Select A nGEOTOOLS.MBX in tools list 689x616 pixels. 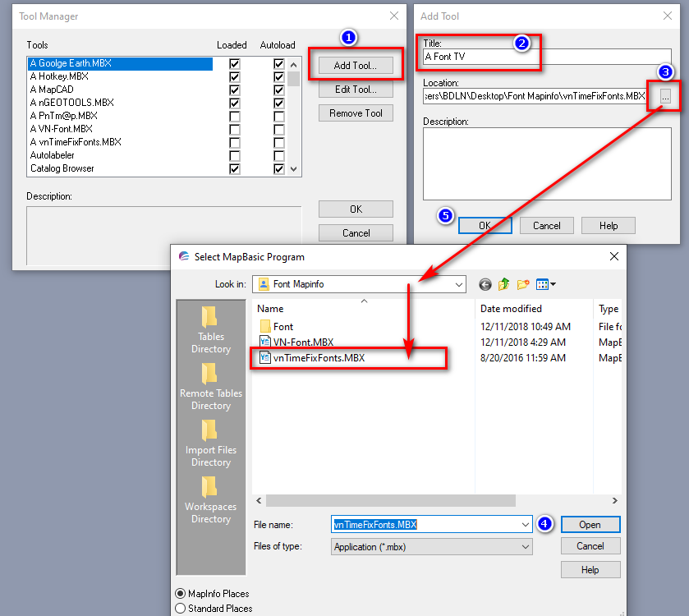click(121, 103)
